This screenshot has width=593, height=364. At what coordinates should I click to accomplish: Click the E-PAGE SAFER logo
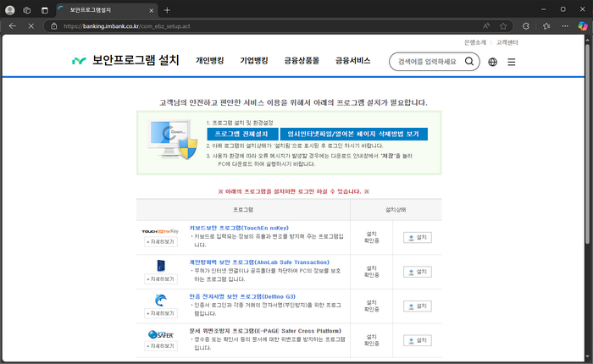point(161,334)
